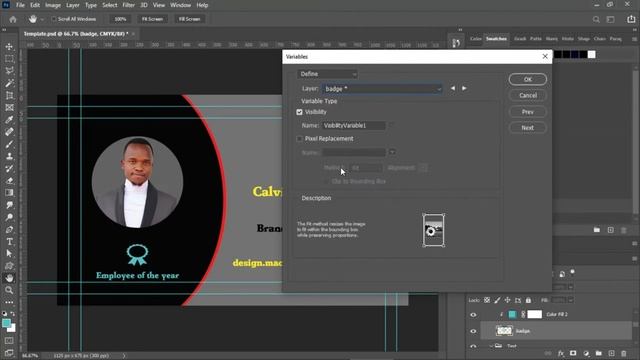The width and height of the screenshot is (640, 360).
Task: Click the layer style fx icon
Action: [561, 353]
